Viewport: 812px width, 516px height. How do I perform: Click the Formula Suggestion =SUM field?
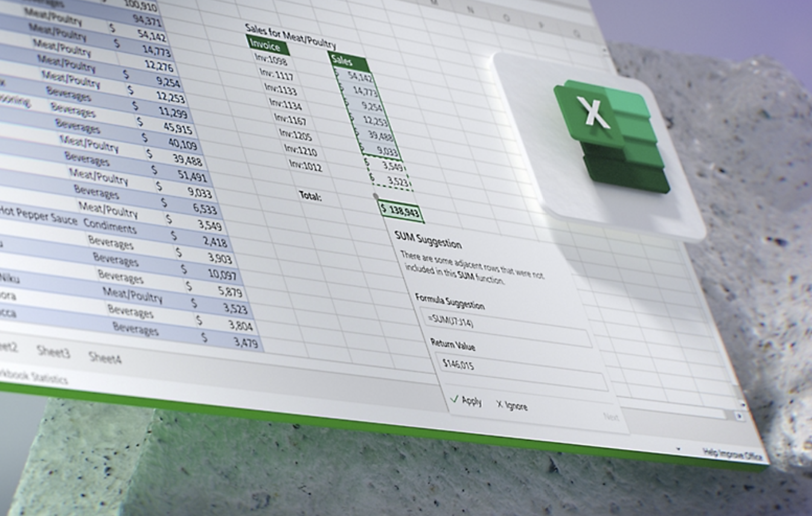point(506,326)
